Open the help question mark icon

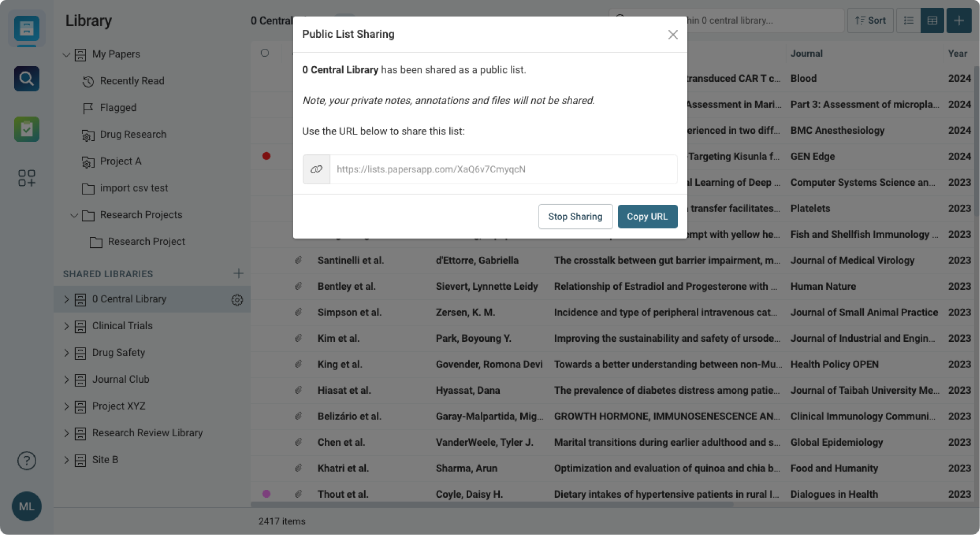pos(26,460)
